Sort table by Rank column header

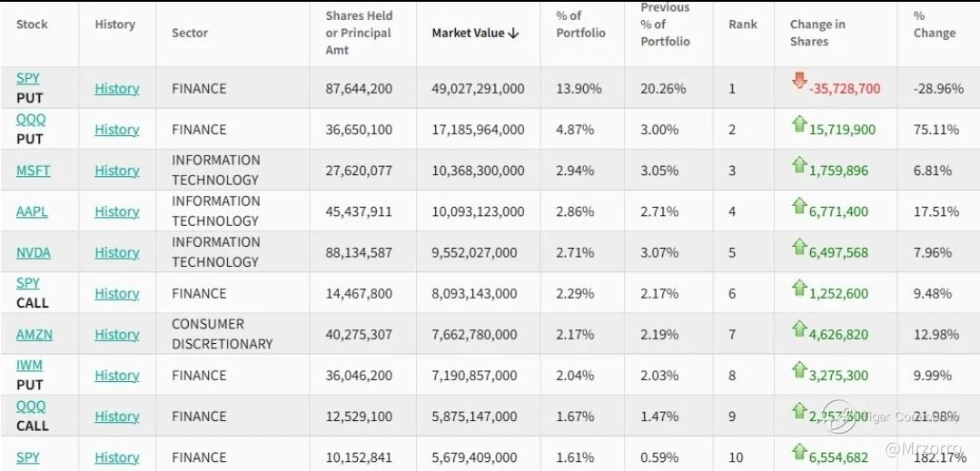click(x=742, y=25)
